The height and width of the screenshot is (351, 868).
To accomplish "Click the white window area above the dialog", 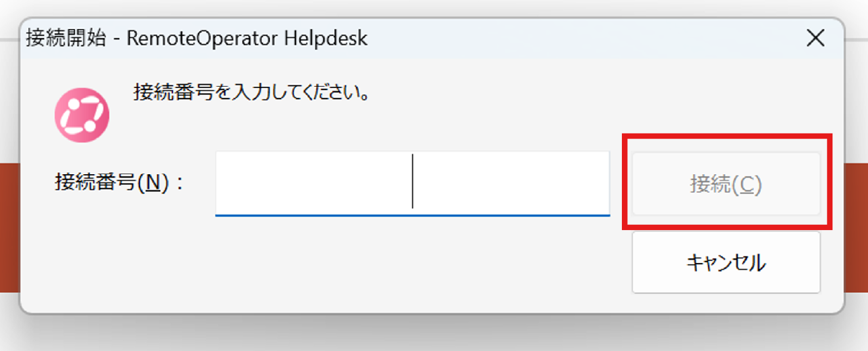I will (434, 8).
